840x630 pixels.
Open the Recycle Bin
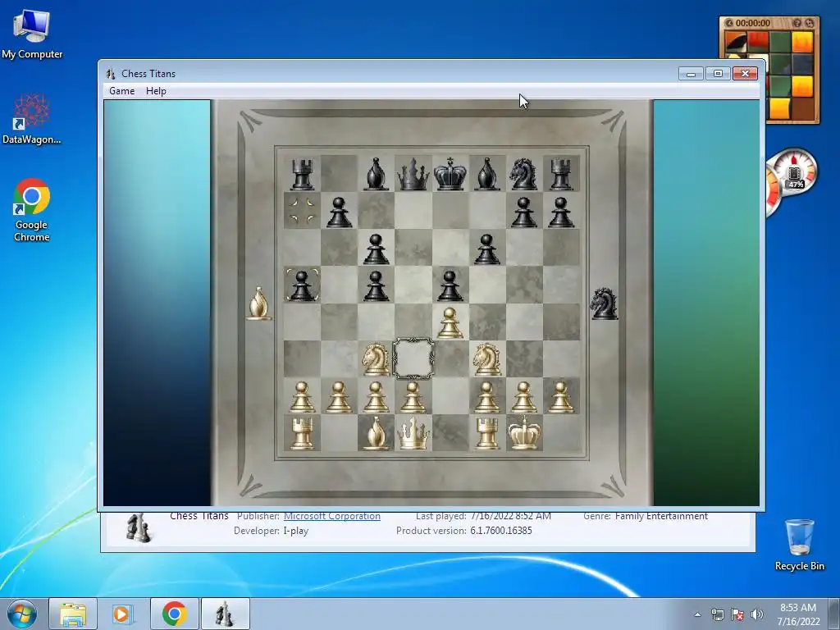[x=799, y=545]
